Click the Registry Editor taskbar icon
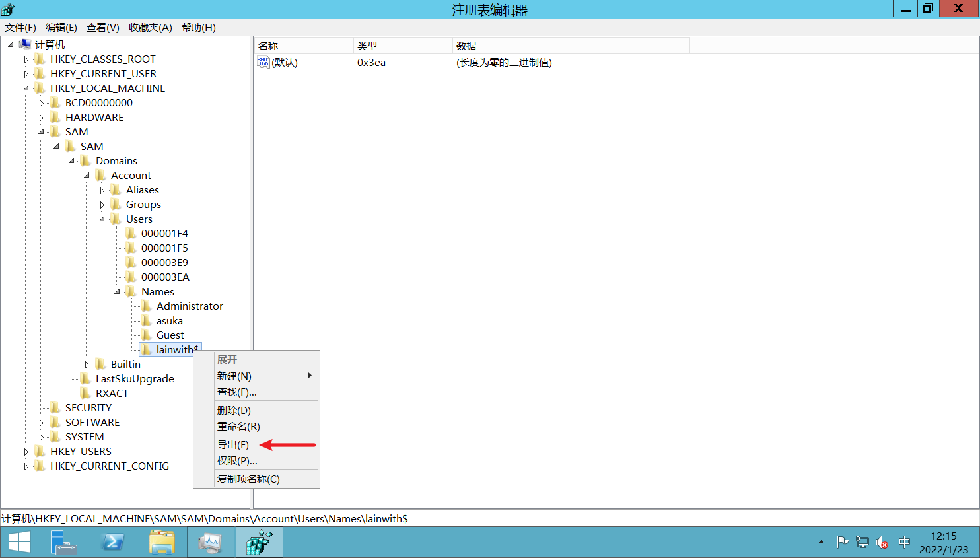The width and height of the screenshot is (980, 558). pos(260,542)
